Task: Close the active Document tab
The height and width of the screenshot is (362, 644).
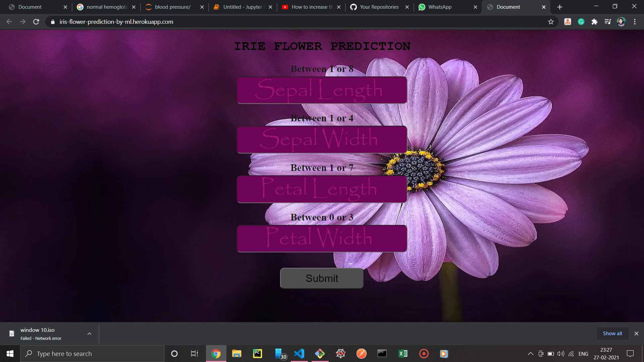Action: pos(544,7)
